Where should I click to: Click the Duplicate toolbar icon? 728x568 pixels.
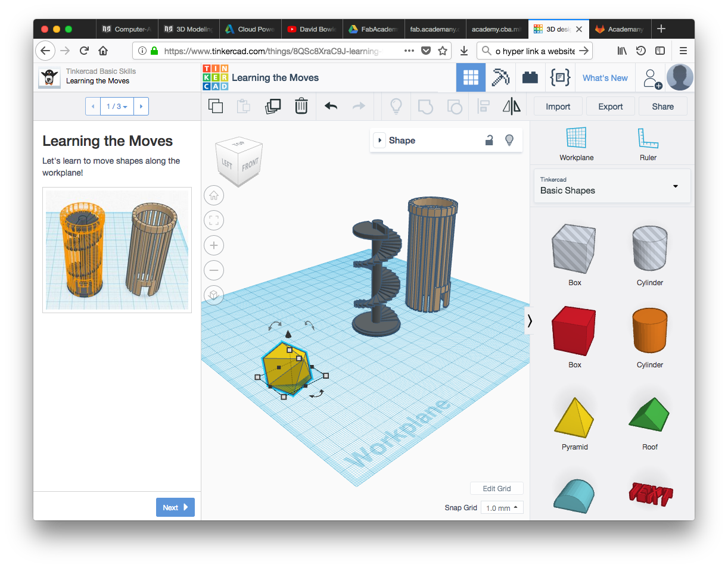273,107
